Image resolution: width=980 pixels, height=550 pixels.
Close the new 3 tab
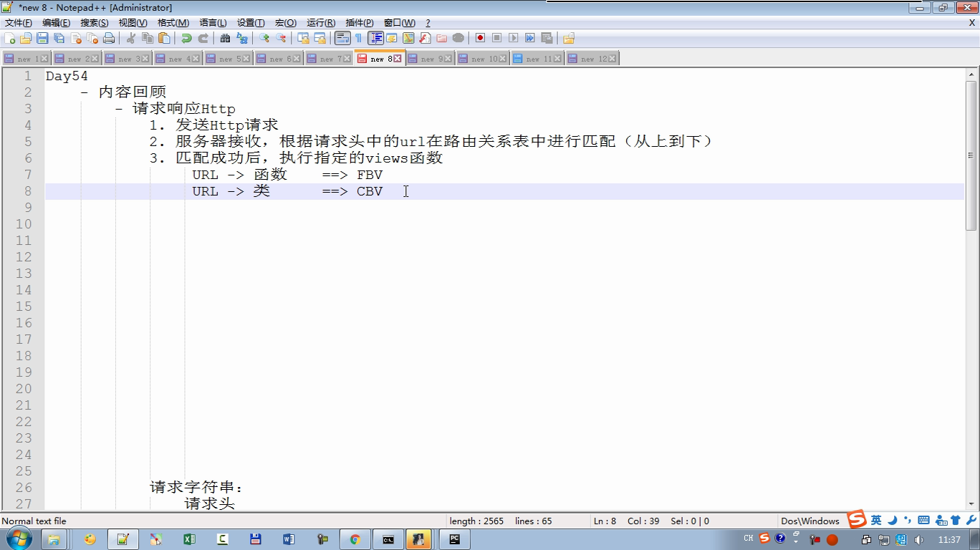145,59
